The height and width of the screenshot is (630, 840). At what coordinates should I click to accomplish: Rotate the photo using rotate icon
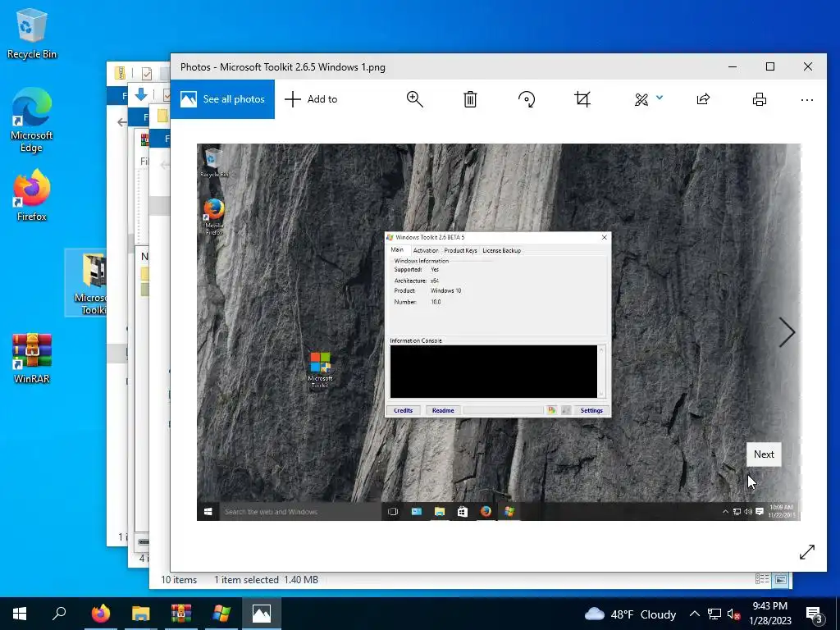[x=527, y=99]
